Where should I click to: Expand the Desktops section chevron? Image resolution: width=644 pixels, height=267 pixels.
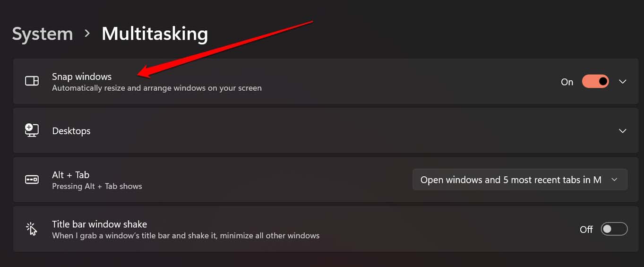click(x=623, y=131)
